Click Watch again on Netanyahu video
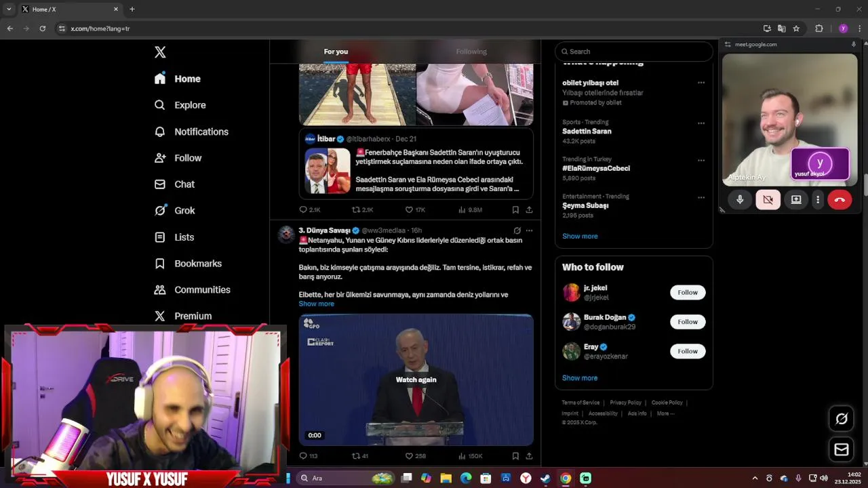This screenshot has height=488, width=868. pos(416,380)
